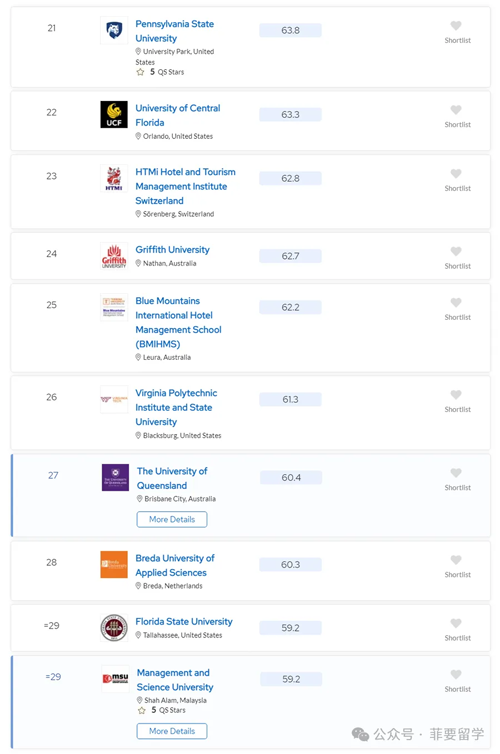Viewport: 500px width, 754px height.
Task: Open More Details for University of Queensland
Action: click(x=172, y=519)
